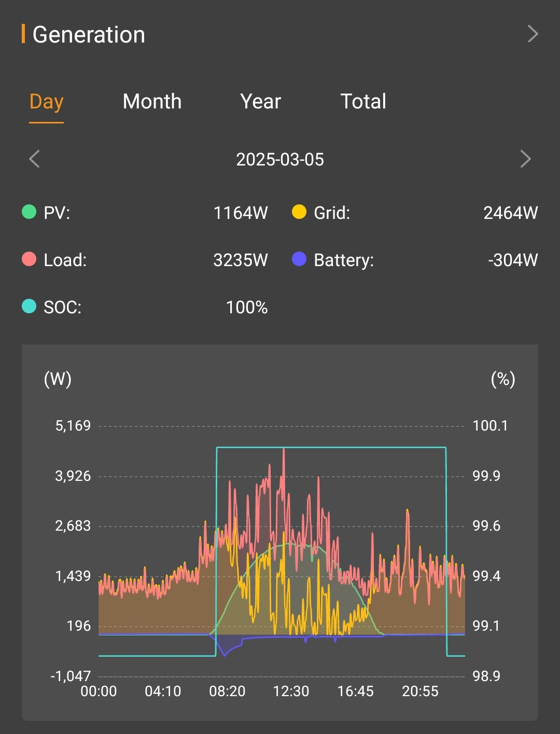
Task: Toggle the purple Battery legend dot
Action: pyautogui.click(x=299, y=259)
